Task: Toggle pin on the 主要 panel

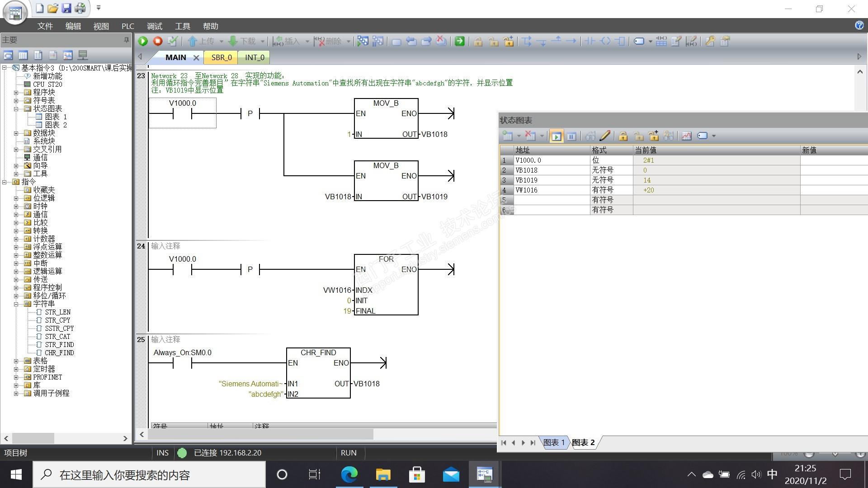Action: pos(126,40)
